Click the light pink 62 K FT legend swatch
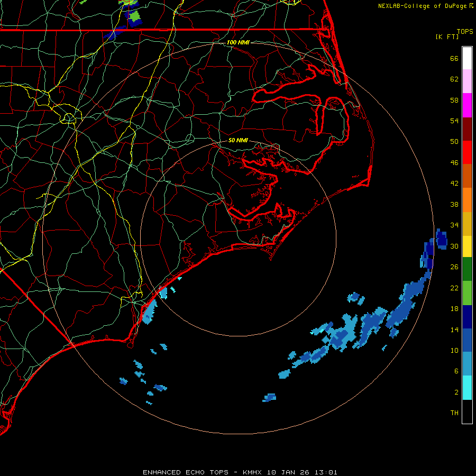 pos(467,81)
